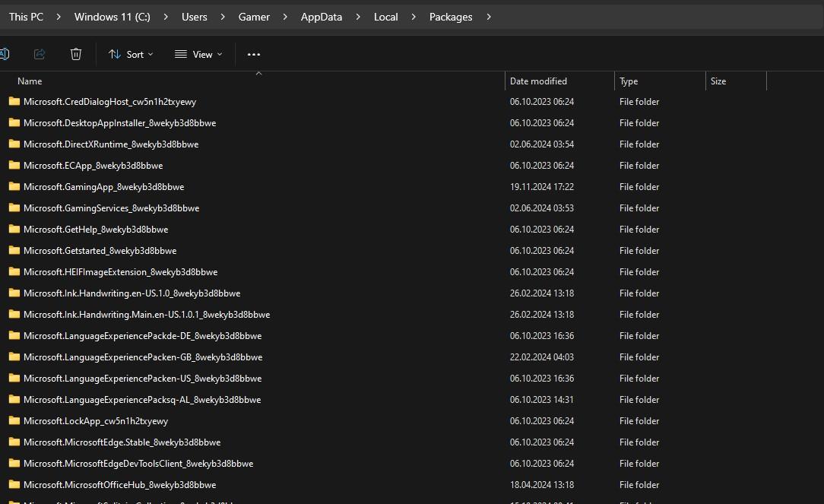Click the folder icon for Microsoft.MicrosoftOfficeHub_8wekyb3d8bbwe

pos(14,484)
